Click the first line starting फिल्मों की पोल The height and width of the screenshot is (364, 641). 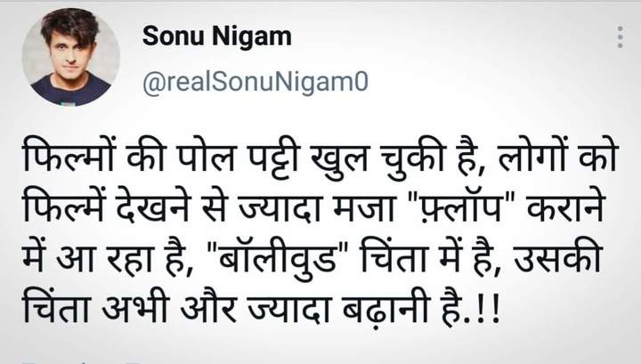(320, 156)
